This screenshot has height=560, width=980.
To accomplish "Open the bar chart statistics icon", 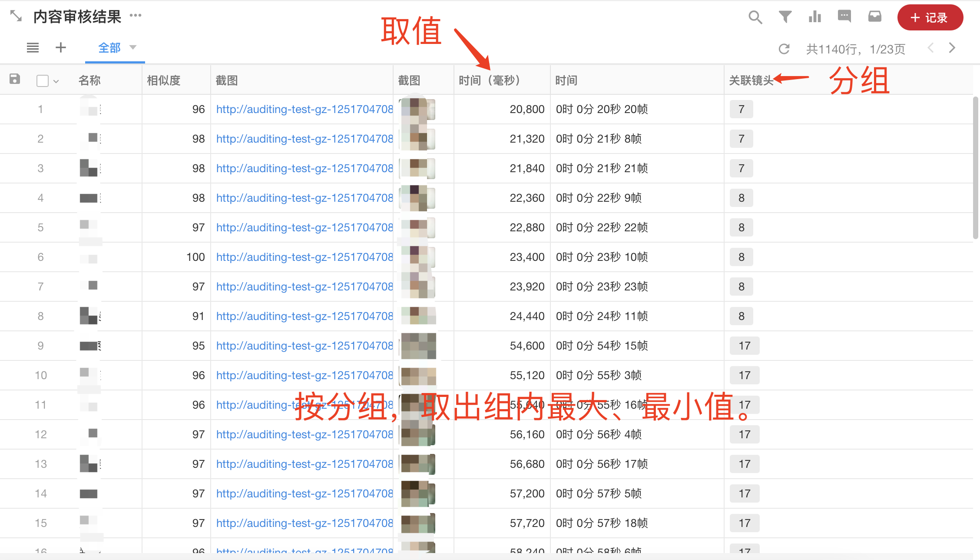I will coord(814,17).
